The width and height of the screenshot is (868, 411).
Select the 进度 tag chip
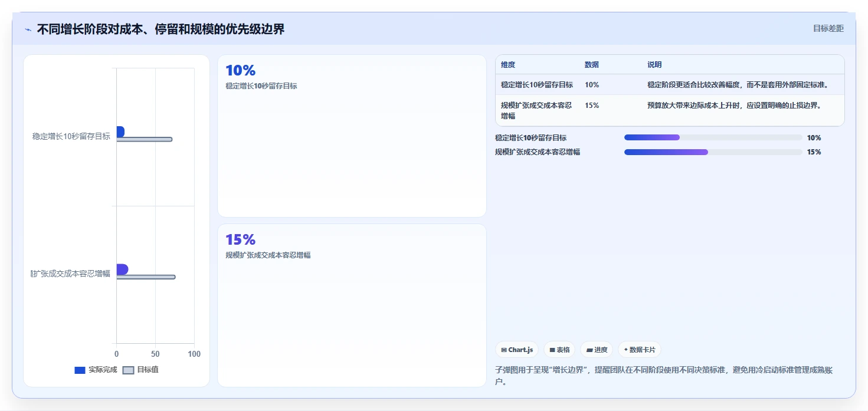click(597, 350)
